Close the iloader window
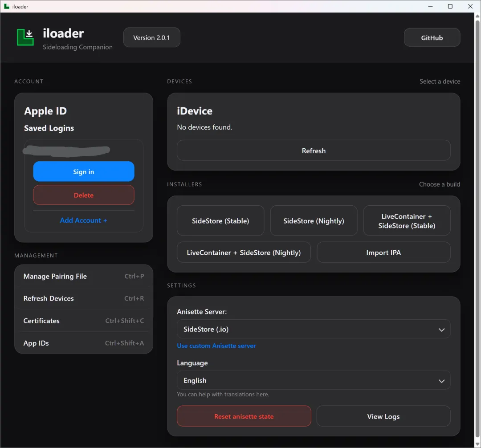The width and height of the screenshot is (481, 448). point(470,6)
